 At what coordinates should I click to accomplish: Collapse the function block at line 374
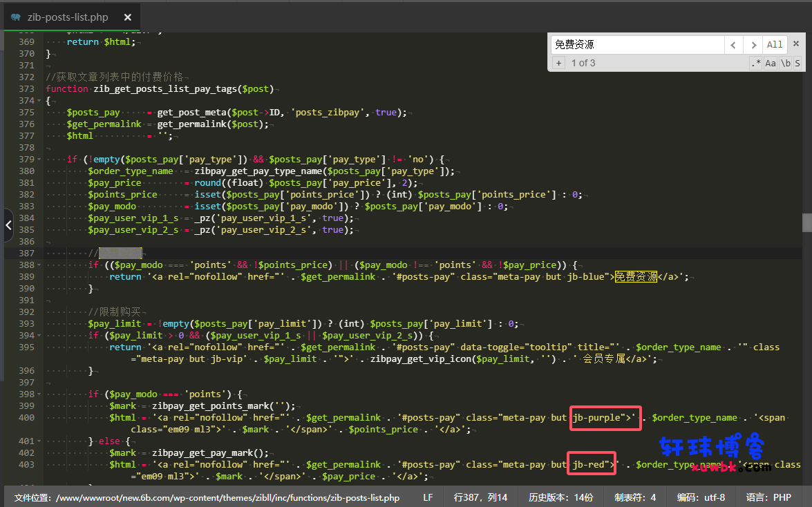(x=39, y=100)
